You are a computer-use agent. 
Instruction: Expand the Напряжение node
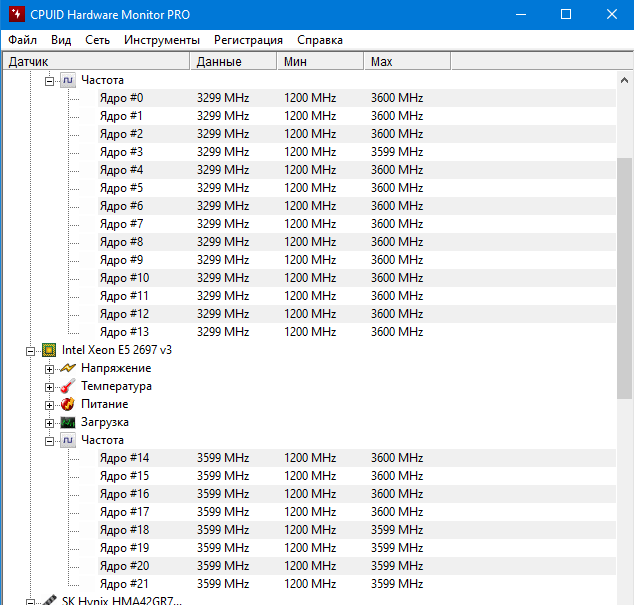coord(49,369)
